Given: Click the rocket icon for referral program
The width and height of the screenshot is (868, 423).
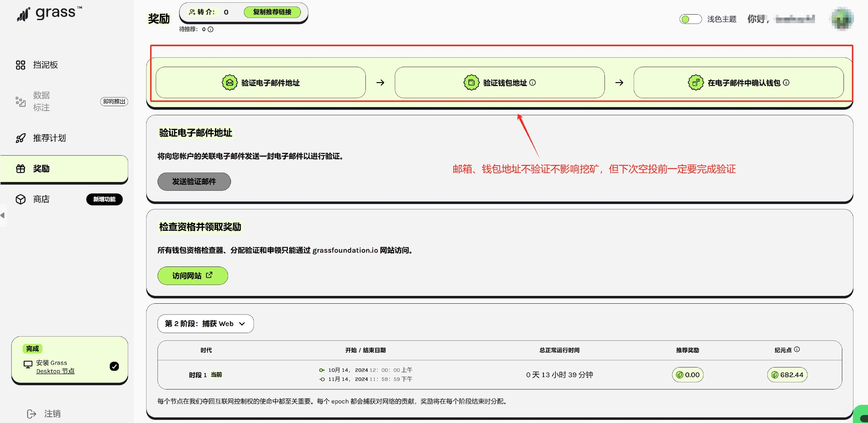Looking at the screenshot, I should pyautogui.click(x=20, y=138).
